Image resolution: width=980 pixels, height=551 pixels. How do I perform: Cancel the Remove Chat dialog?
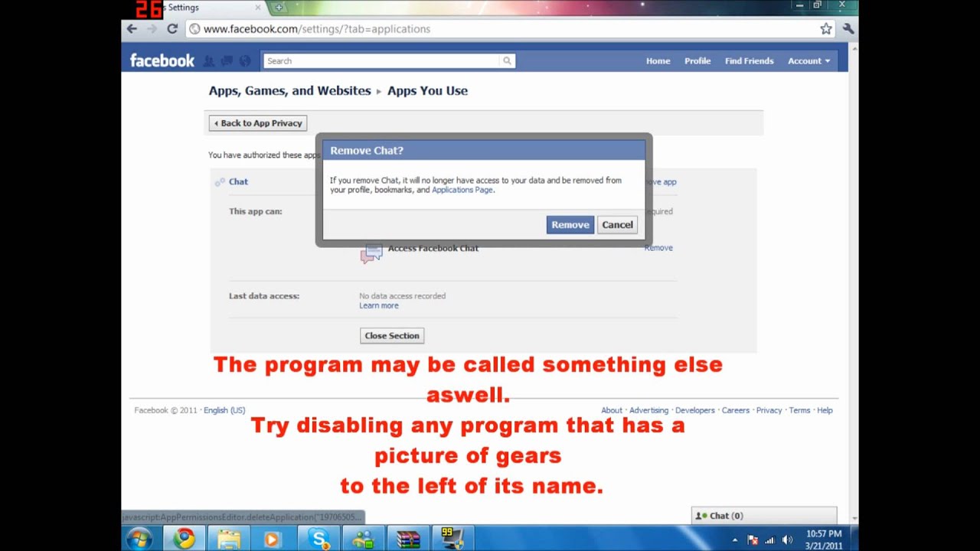tap(617, 225)
